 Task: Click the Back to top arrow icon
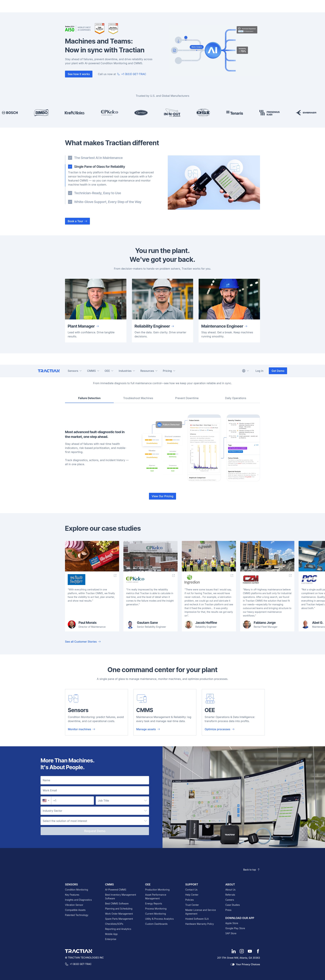(x=258, y=870)
